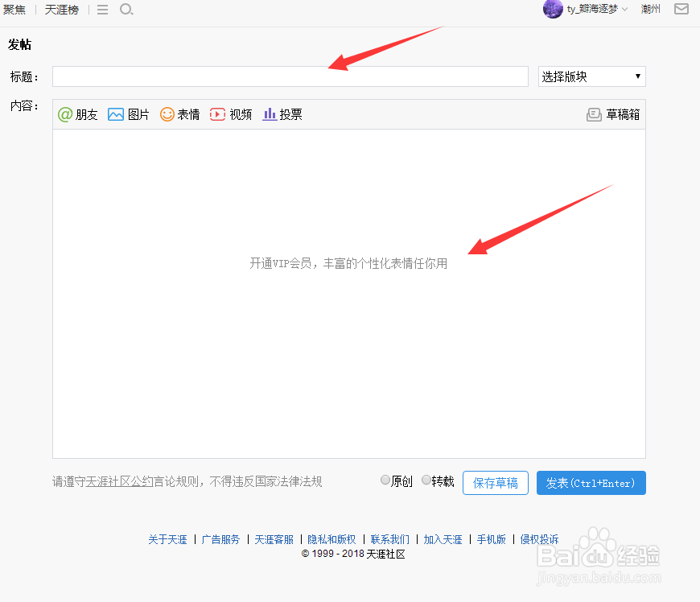Screen dimensions: 700x602
Task: Open the 广告服务 footer link
Action: [220, 539]
